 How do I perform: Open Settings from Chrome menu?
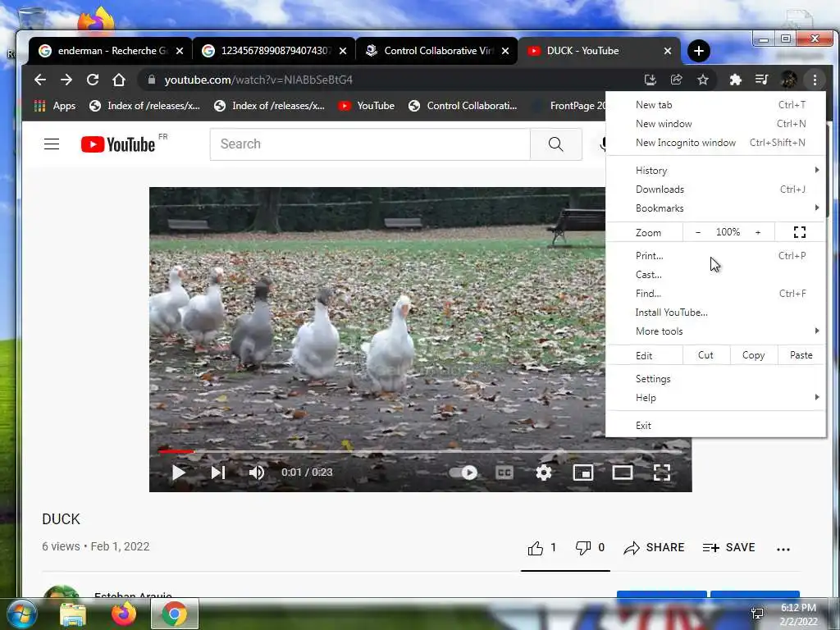[715, 379]
